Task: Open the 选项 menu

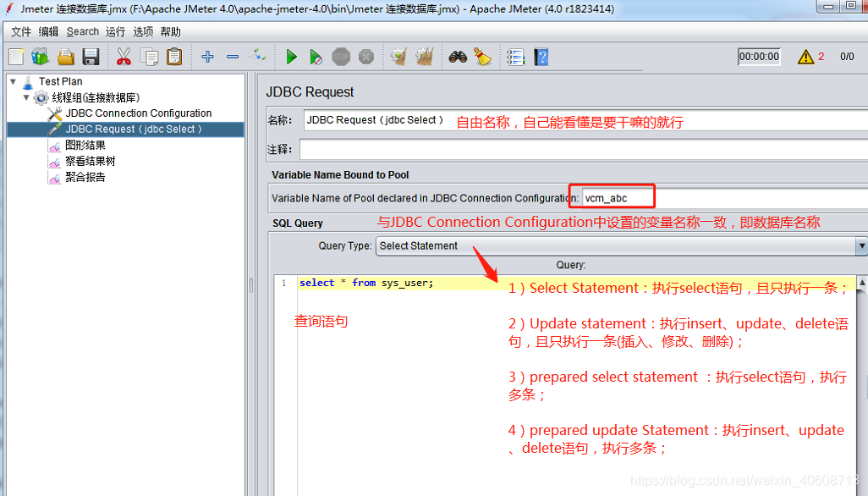Action: click(x=143, y=31)
